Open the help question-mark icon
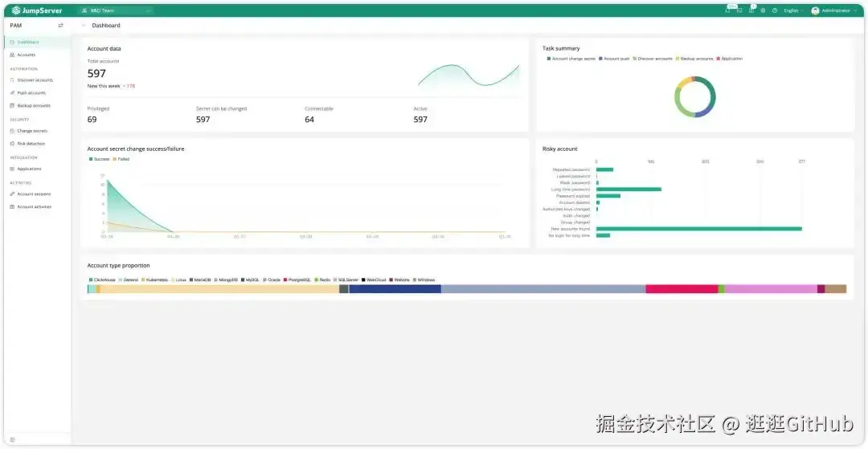 click(x=775, y=10)
